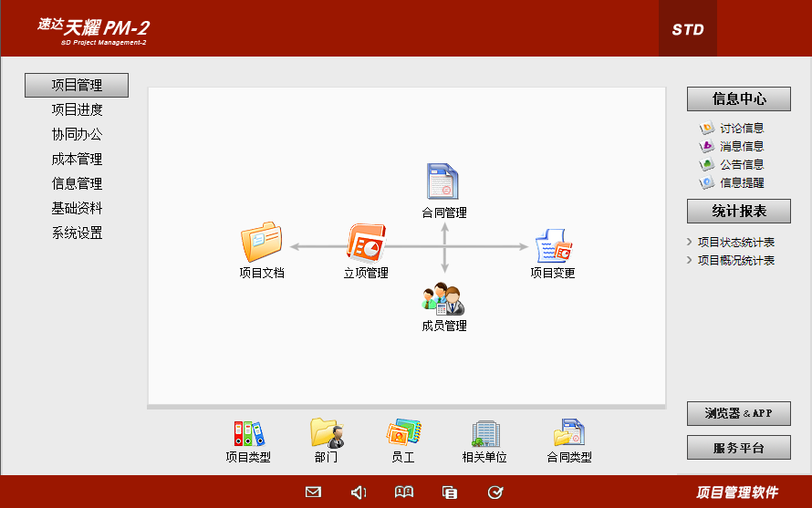Open the 成员管理 member management icon
The image size is (812, 508).
tap(443, 298)
